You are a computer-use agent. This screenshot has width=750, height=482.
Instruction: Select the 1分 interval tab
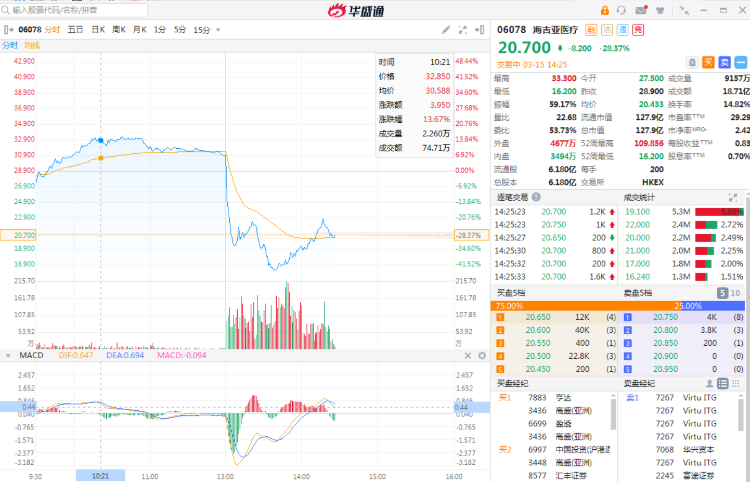[160, 30]
